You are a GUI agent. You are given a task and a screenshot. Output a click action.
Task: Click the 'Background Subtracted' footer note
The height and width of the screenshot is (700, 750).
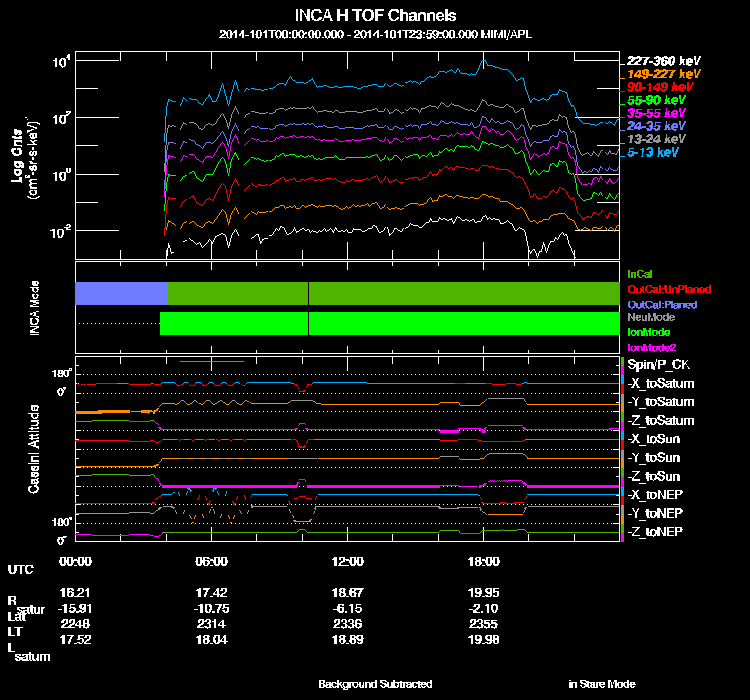click(x=375, y=684)
